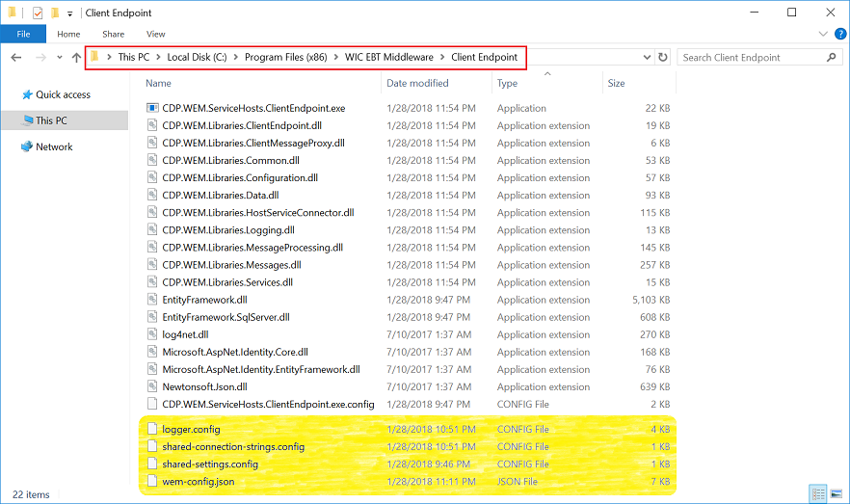Select CDP.WEM.ServiceHosts.ClientEndpoint.exe application icon
This screenshot has height=504, width=850.
152,108
